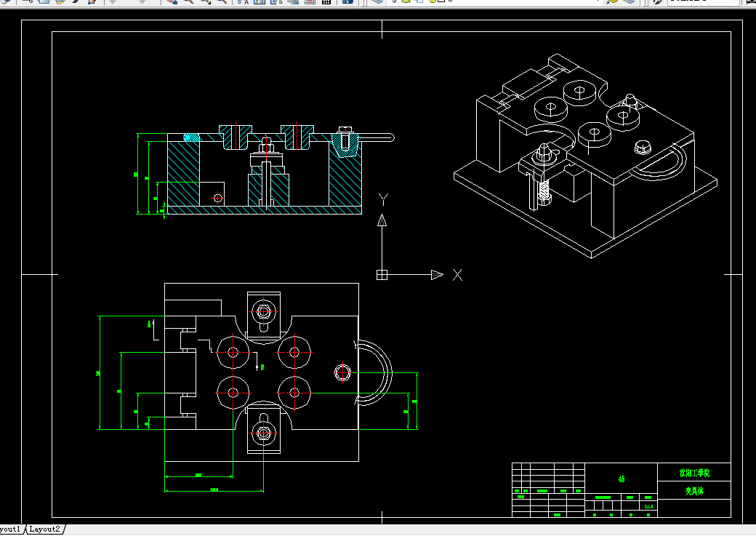
Task: Switch to the Layout2 tab
Action: point(45,529)
